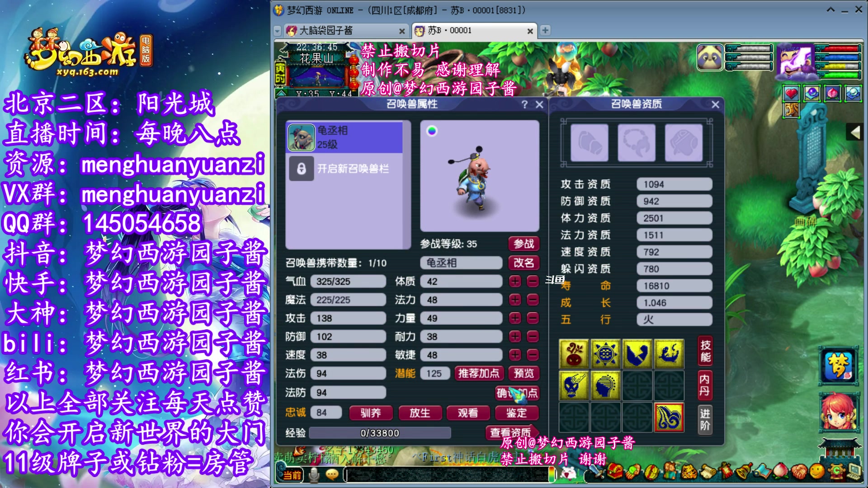Click the pet name field 龟丞相
The width and height of the screenshot is (868, 488).
click(461, 263)
